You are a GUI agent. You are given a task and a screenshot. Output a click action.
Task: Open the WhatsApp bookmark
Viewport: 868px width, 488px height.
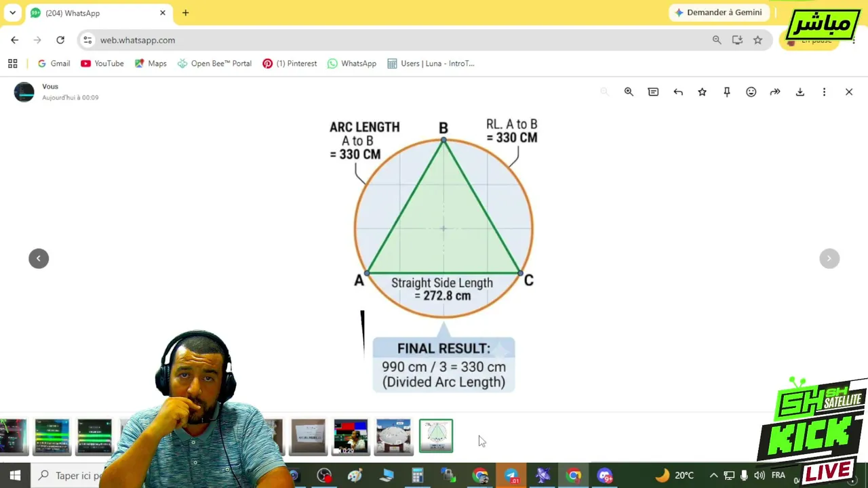pos(352,64)
